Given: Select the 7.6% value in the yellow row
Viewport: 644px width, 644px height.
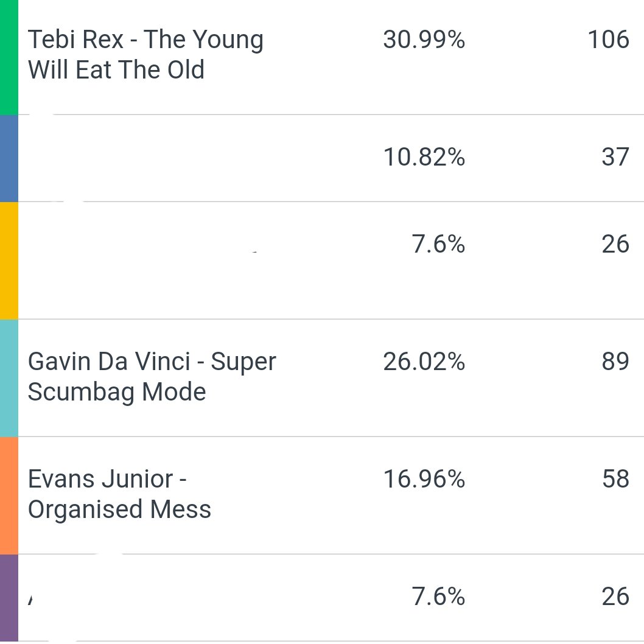Looking at the screenshot, I should point(438,244).
